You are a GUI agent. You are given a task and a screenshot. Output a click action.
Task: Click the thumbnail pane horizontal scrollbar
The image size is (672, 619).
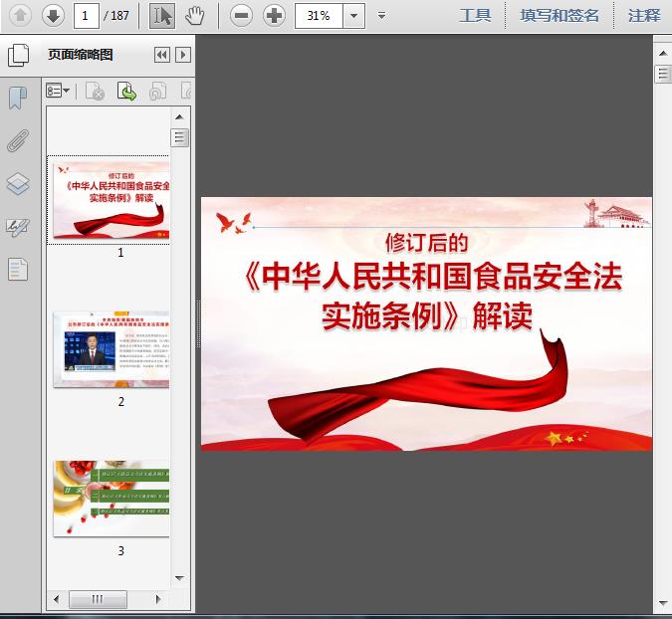(108, 599)
